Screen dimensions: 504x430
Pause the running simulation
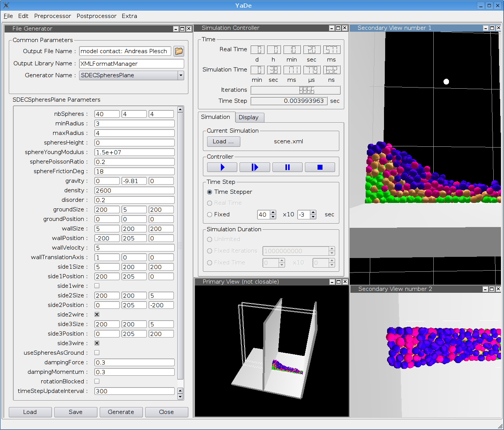pos(287,167)
